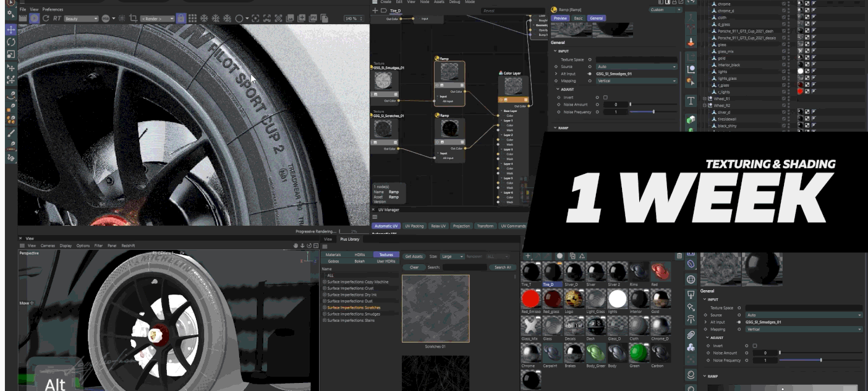
Task: Click the paperclip icon in lower side toolbar
Action: point(691,335)
